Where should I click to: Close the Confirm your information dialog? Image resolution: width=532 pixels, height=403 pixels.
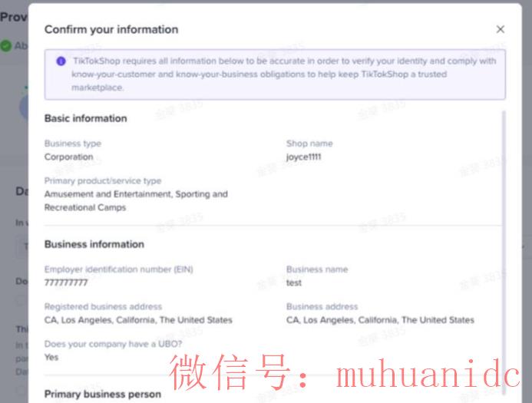pyautogui.click(x=501, y=29)
